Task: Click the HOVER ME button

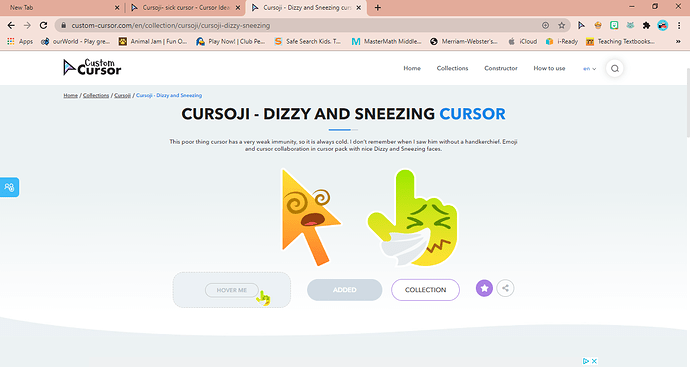Action: (x=232, y=290)
